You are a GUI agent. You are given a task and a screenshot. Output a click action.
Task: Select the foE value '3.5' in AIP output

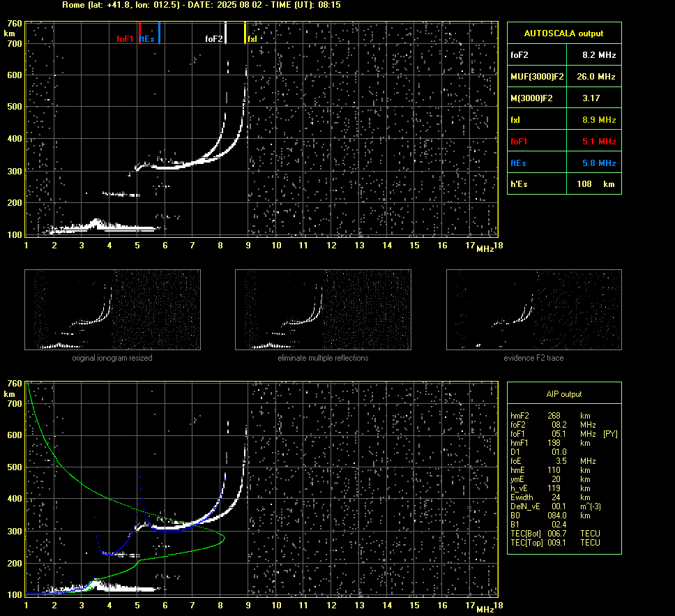(x=561, y=461)
